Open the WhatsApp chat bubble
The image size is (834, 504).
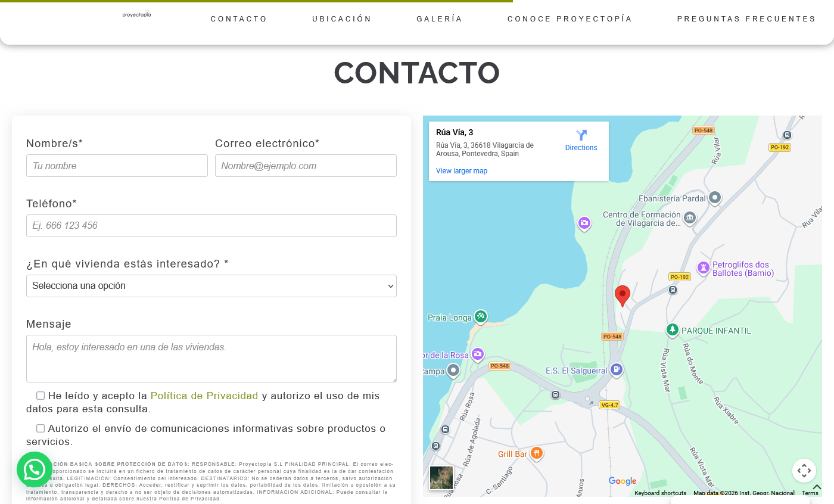[34, 469]
